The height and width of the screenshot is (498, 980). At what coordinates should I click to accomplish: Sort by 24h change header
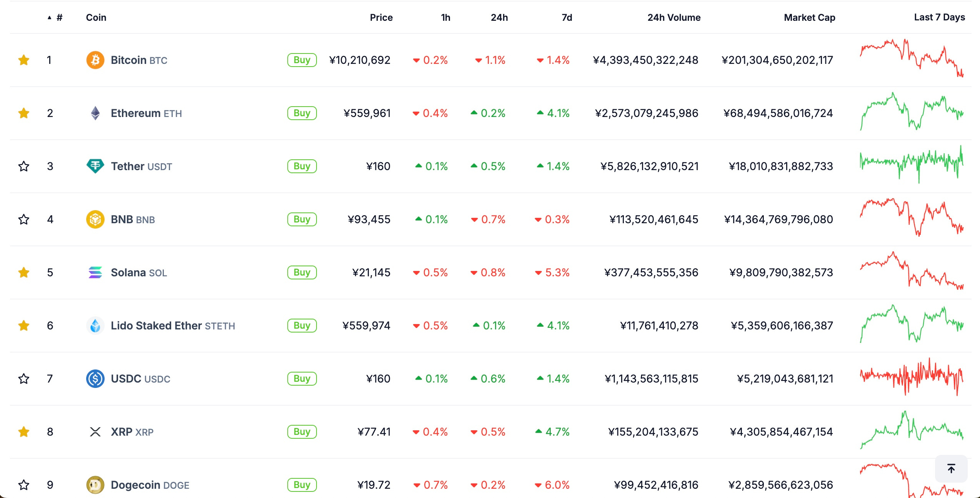(x=499, y=17)
